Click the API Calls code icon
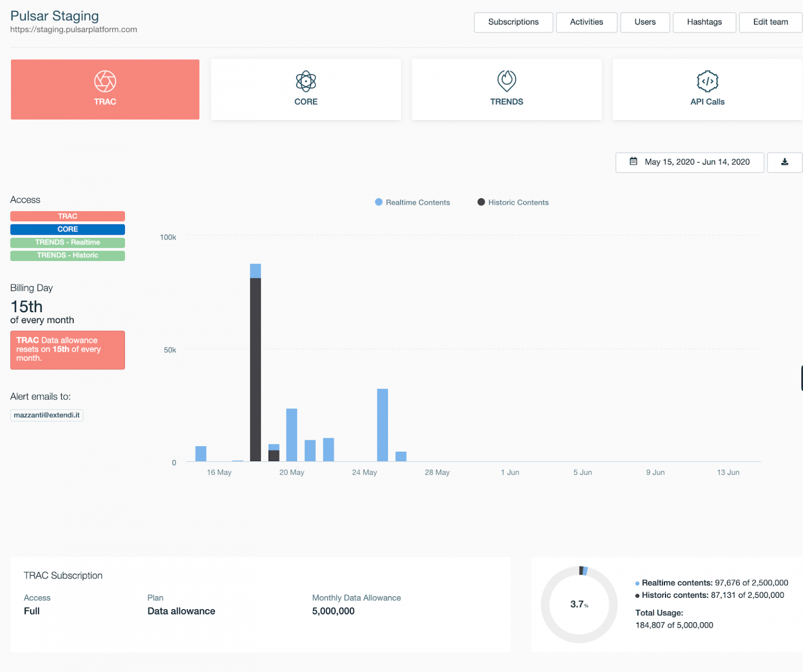This screenshot has width=803, height=672. 707,81
